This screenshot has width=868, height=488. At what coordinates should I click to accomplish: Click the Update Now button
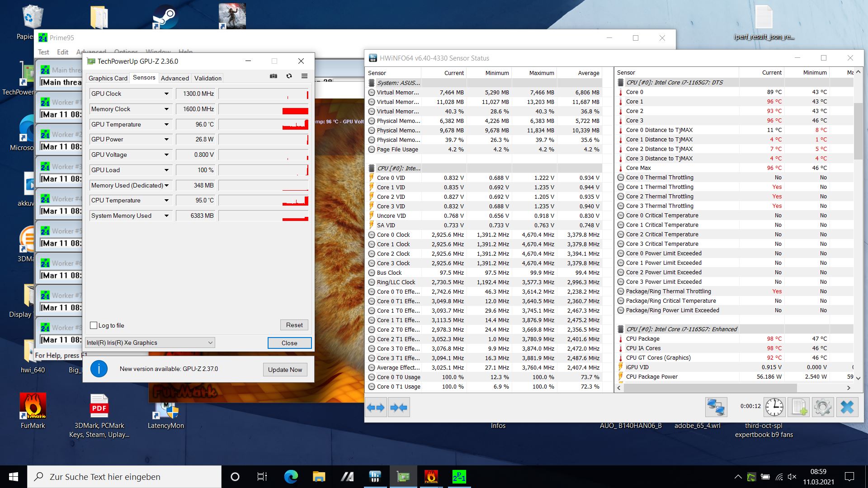coord(285,369)
